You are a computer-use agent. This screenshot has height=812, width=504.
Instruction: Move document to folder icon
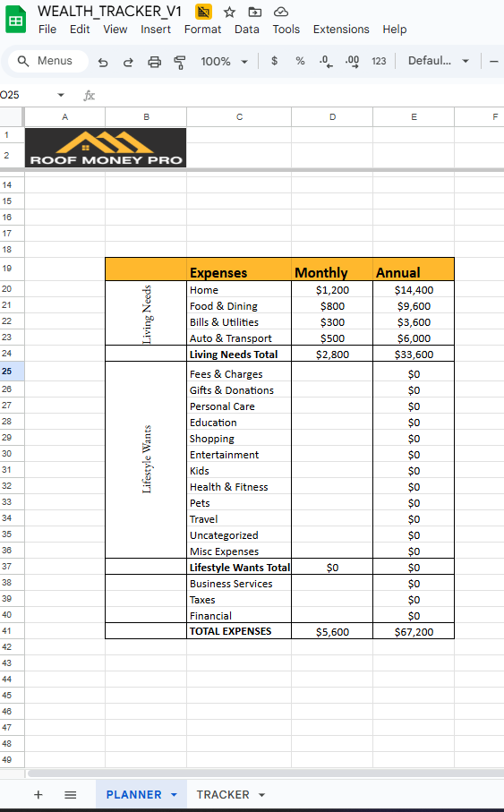point(255,12)
